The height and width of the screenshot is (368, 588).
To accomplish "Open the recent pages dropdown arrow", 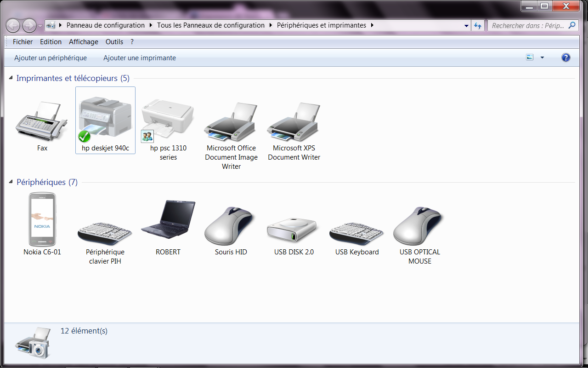I will (x=40, y=25).
